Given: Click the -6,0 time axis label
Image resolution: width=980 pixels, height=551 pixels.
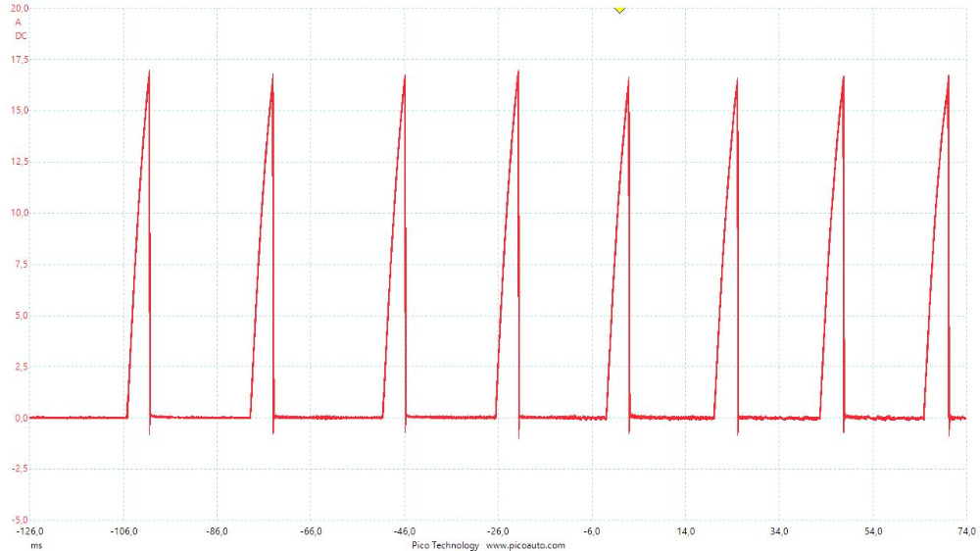Looking at the screenshot, I should pos(592,531).
